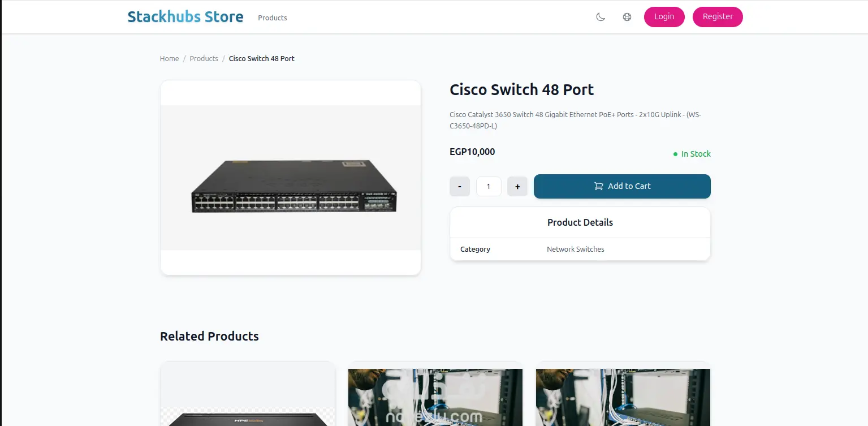
Task: Click the Product Details header
Action: (580, 222)
